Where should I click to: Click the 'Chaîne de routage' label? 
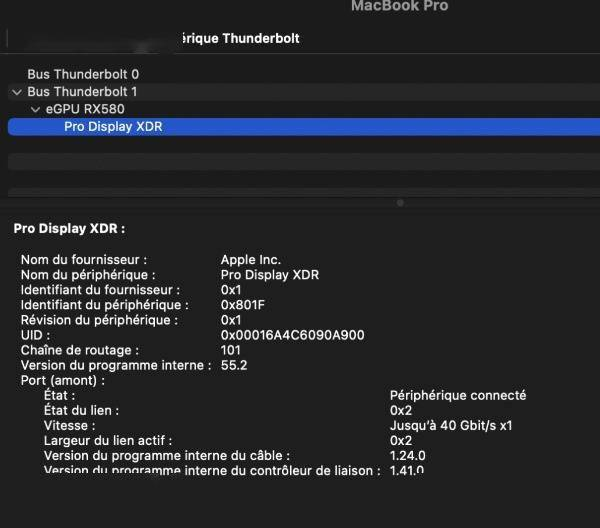click(80, 350)
